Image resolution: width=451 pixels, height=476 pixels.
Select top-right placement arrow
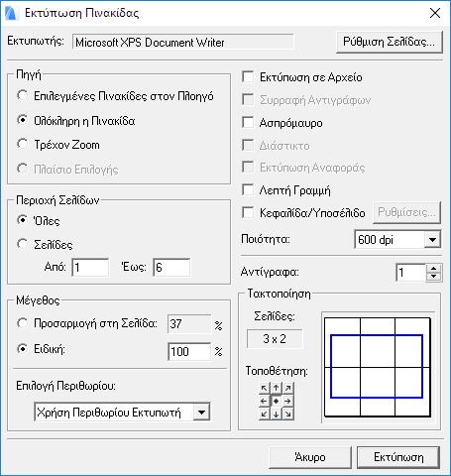[x=288, y=389]
